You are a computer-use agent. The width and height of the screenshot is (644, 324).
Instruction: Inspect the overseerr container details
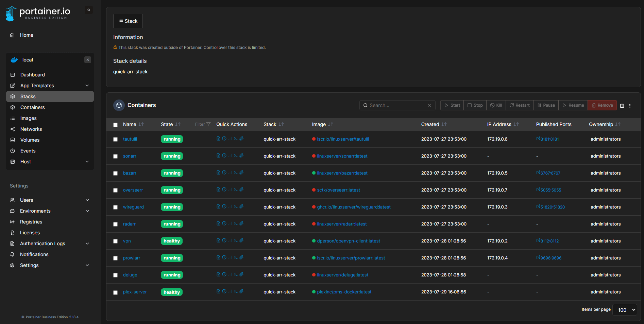click(x=224, y=190)
